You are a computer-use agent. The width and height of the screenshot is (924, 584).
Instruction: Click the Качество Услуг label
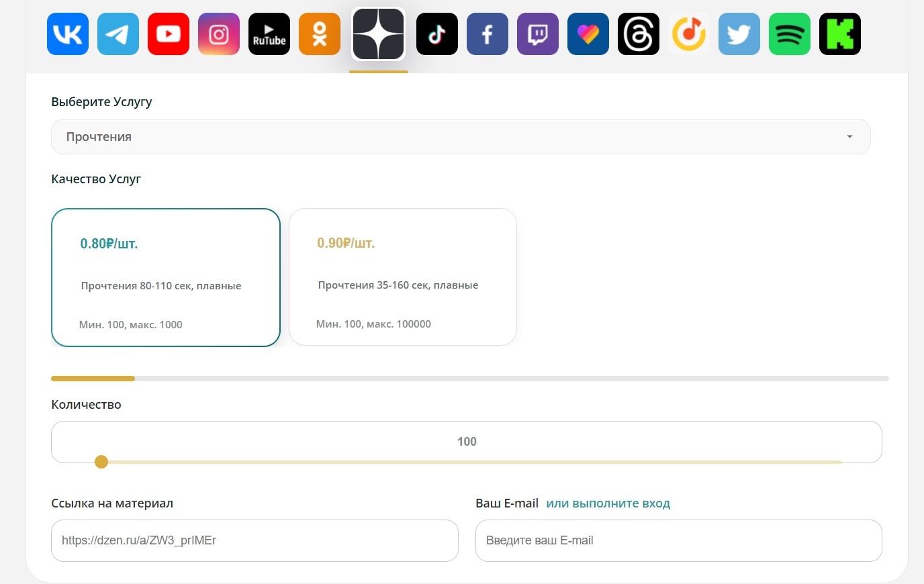coord(96,179)
